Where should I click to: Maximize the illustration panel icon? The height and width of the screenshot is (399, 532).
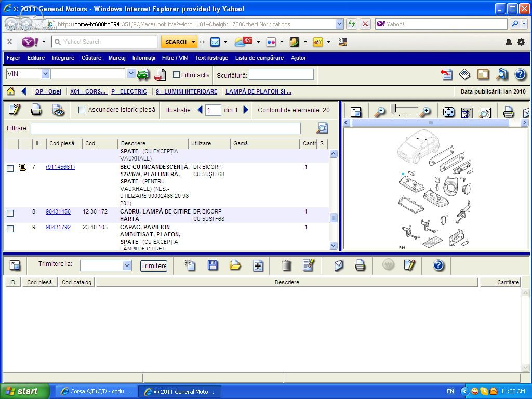(x=355, y=112)
